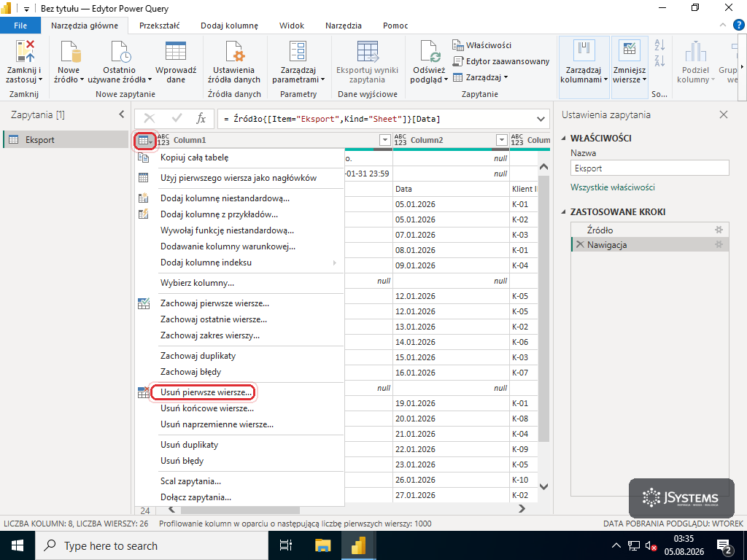The image size is (747, 560).
Task: Choose Zachowaj pierwsze wiersze
Action: 239,303
